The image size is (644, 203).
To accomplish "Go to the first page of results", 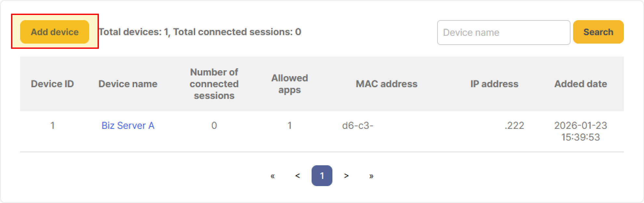I will coord(273,176).
